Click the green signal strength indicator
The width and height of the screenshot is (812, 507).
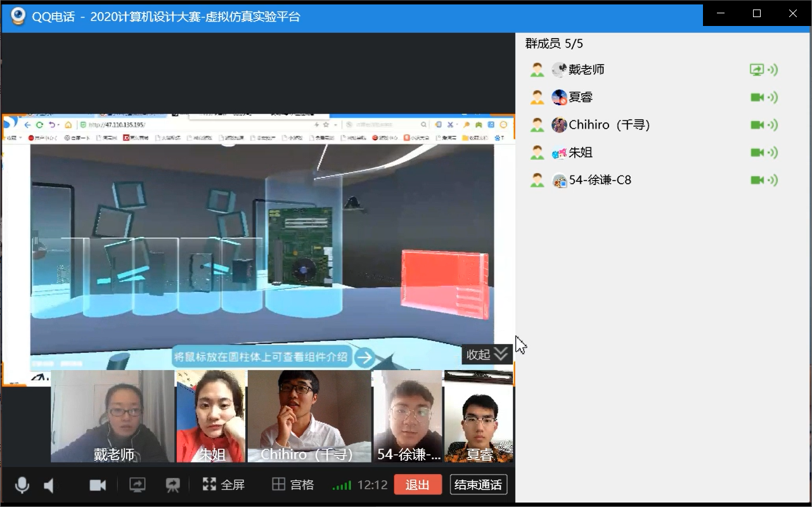(x=342, y=485)
